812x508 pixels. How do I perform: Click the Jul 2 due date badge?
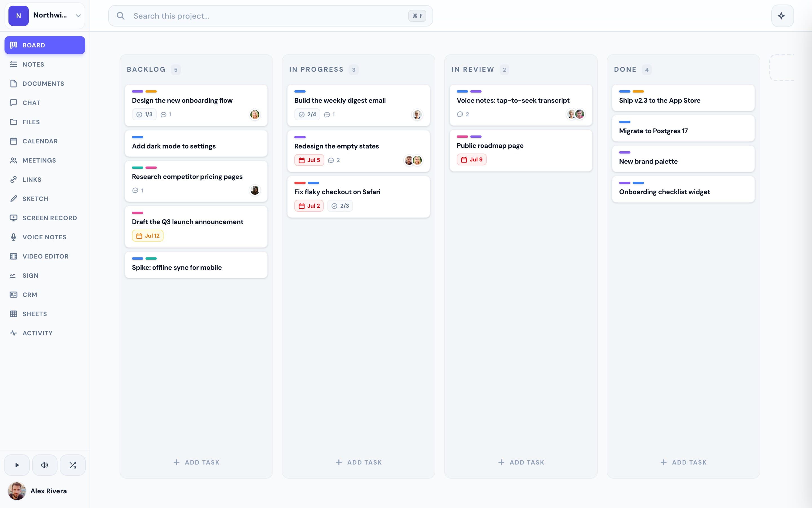point(309,206)
